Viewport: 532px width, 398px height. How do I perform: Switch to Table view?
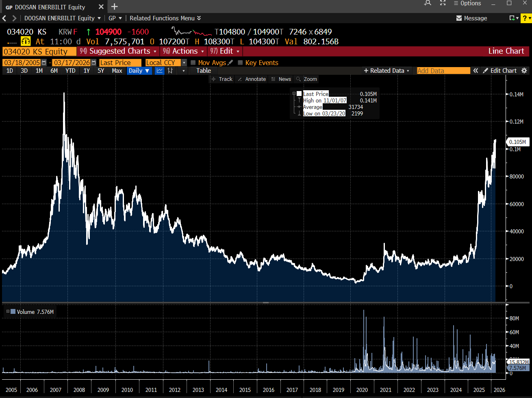click(x=204, y=71)
